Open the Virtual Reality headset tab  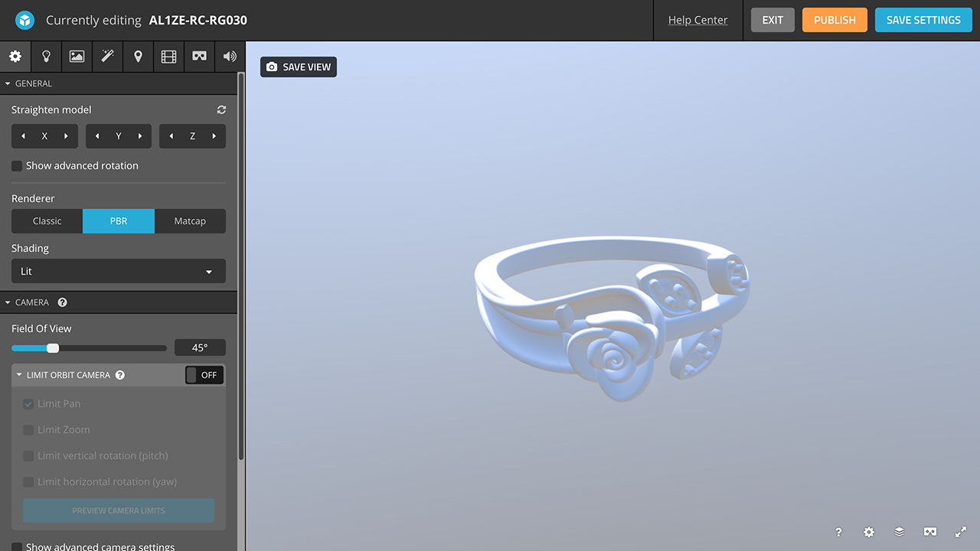click(199, 57)
